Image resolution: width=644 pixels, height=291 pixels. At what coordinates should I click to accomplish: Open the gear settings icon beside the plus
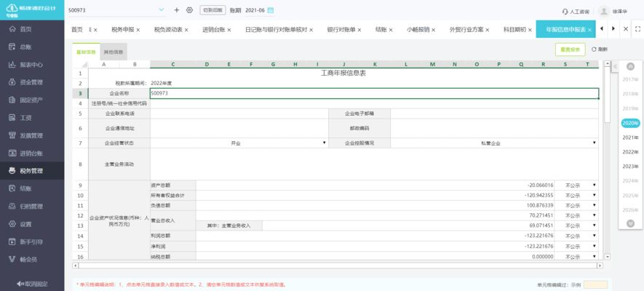pos(189,10)
